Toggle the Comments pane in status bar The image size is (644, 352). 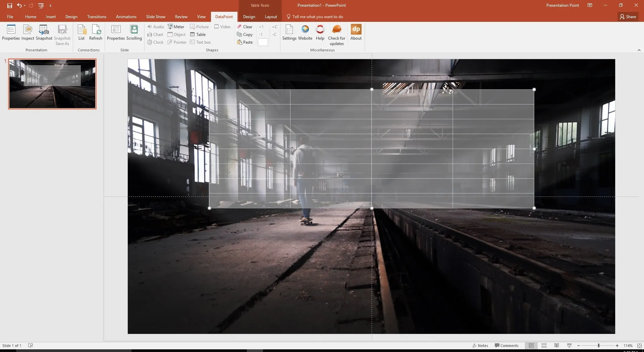(506, 346)
